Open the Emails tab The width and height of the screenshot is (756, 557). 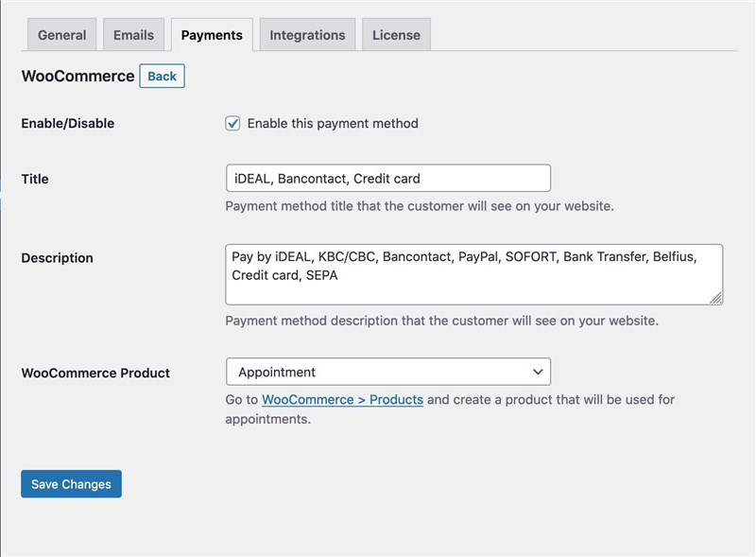point(133,35)
